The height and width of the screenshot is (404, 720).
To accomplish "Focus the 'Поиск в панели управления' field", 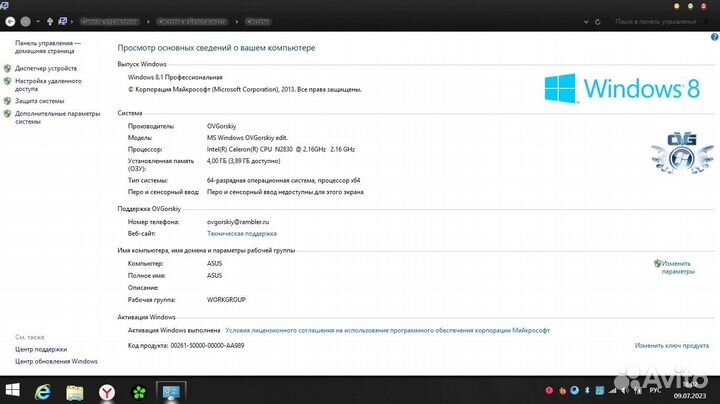I will point(661,22).
